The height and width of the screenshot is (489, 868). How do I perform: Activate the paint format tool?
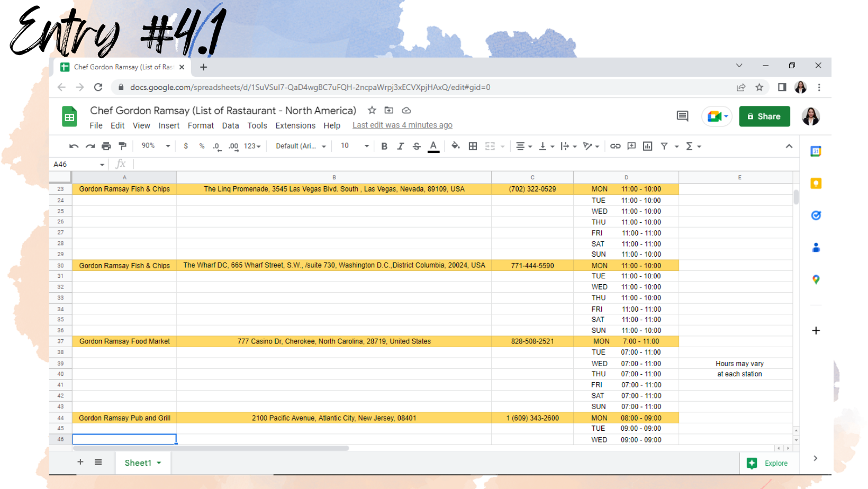point(123,146)
